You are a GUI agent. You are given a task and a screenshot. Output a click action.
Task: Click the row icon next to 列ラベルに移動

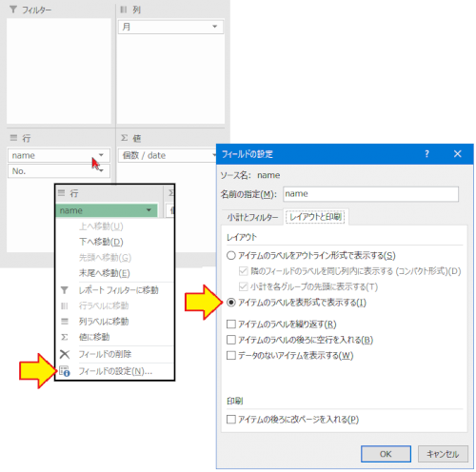(65, 322)
